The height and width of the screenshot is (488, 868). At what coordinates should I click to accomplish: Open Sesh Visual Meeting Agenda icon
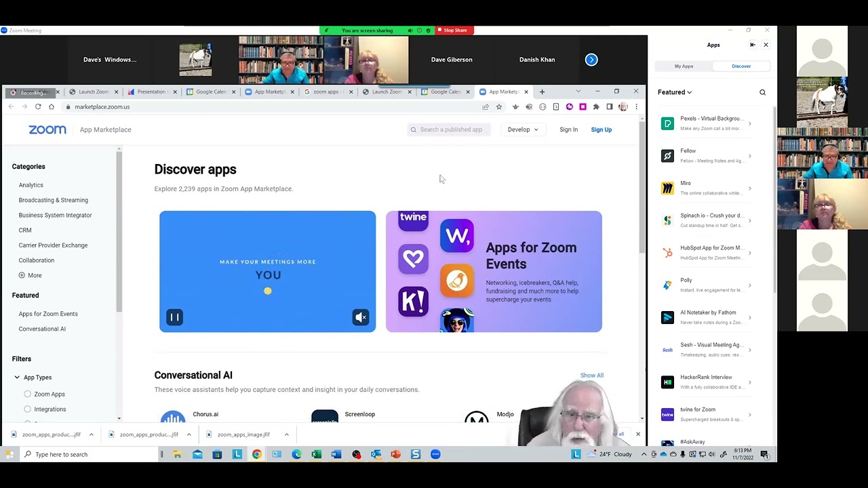(668, 350)
